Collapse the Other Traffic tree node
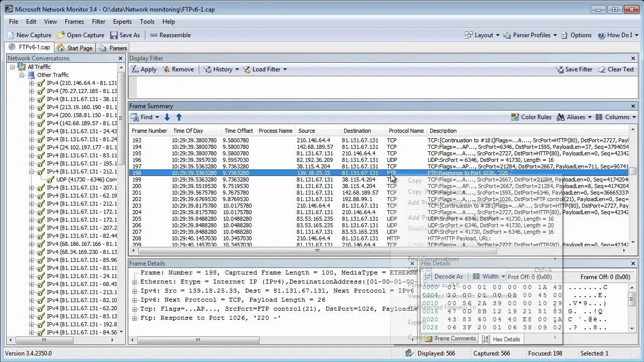This screenshot has height=362, width=644. point(22,75)
